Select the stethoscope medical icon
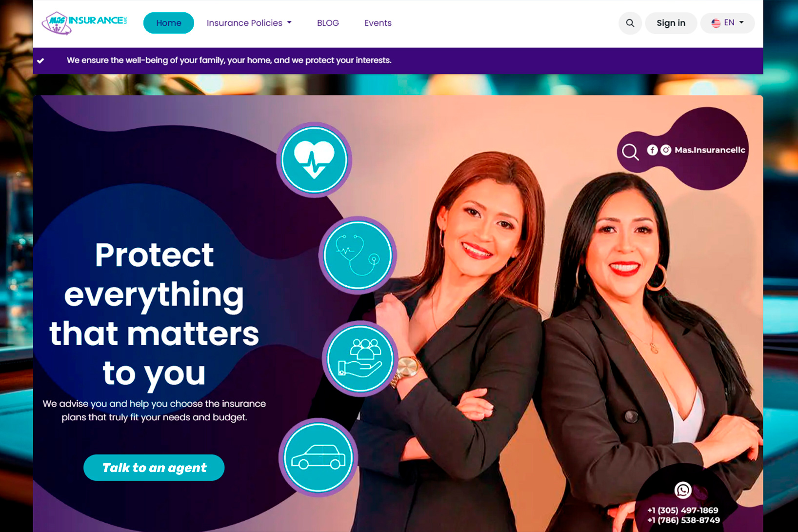Image resolution: width=798 pixels, height=532 pixels. [x=358, y=255]
